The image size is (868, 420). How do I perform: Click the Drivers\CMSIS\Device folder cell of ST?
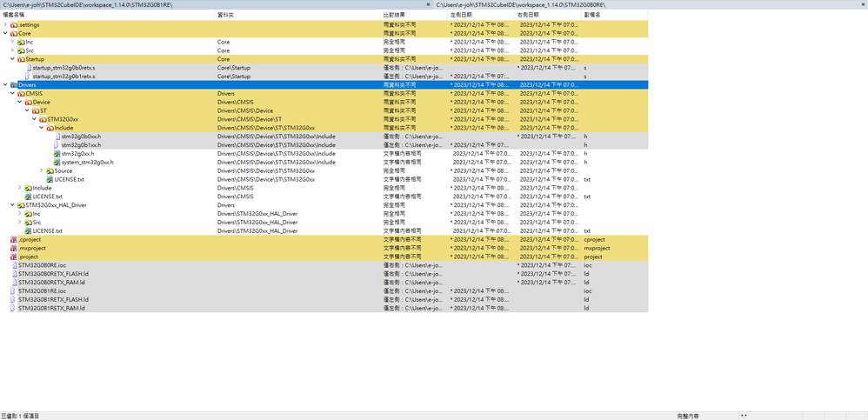click(297, 110)
